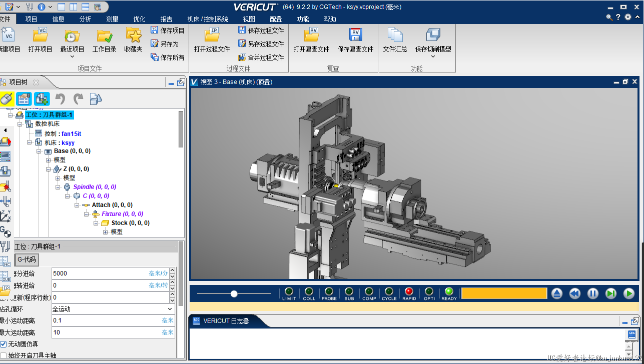The image size is (644, 364).
Task: Click the CNC control screen sidebar icon
Action: [x=6, y=156]
